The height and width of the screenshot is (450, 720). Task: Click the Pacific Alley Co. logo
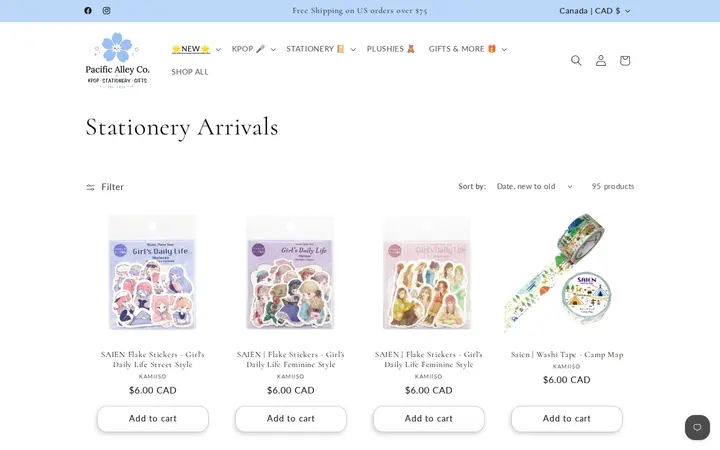[118, 60]
